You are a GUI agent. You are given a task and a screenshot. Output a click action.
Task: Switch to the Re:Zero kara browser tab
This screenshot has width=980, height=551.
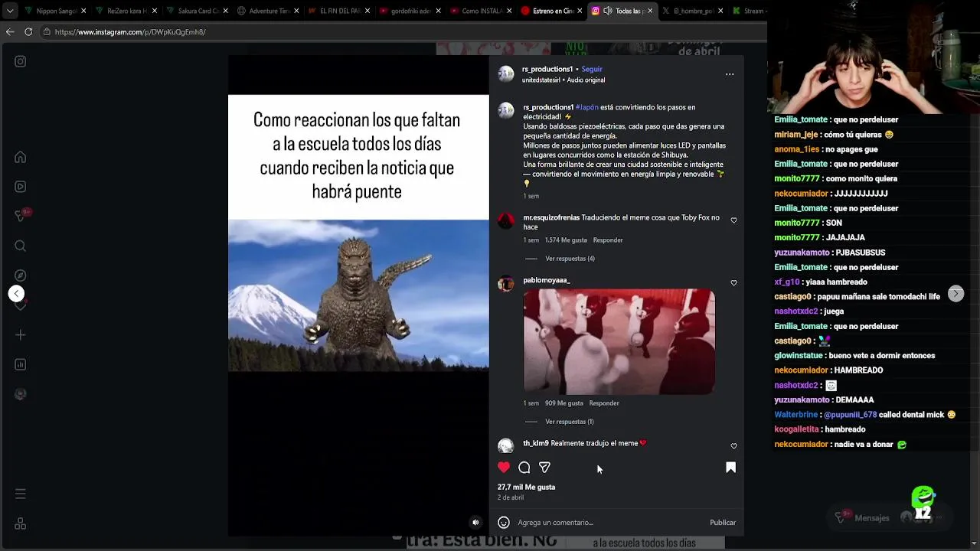(x=125, y=11)
